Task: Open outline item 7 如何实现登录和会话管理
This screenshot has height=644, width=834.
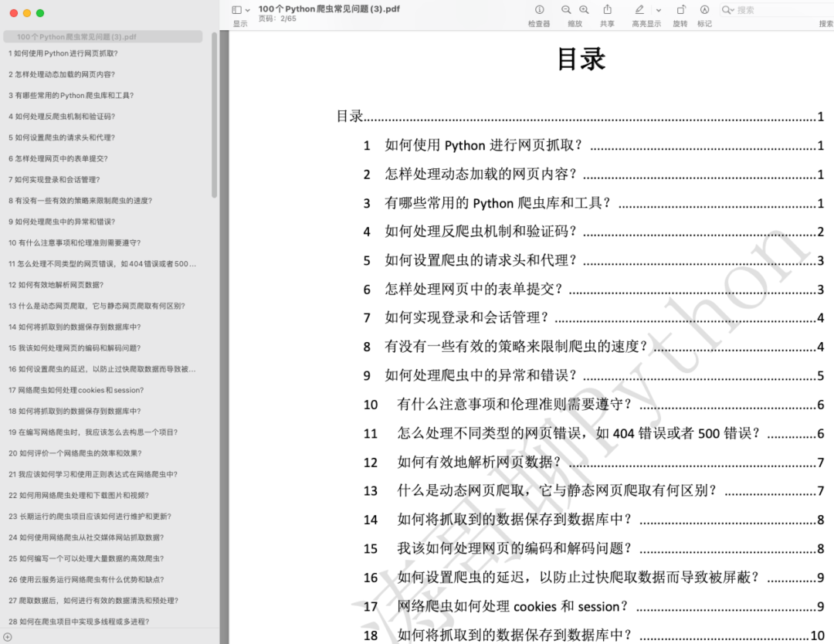Action: pos(54,180)
